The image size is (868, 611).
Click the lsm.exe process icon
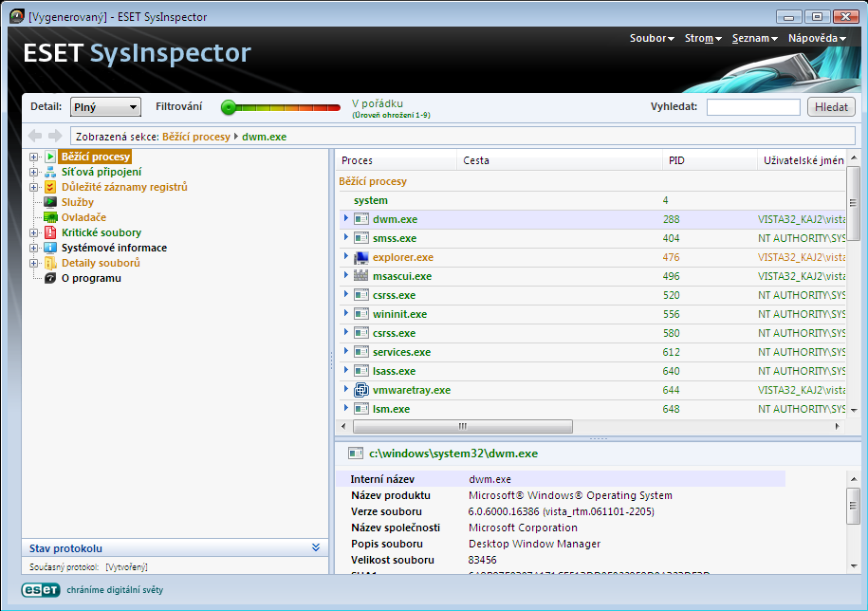[361, 409]
